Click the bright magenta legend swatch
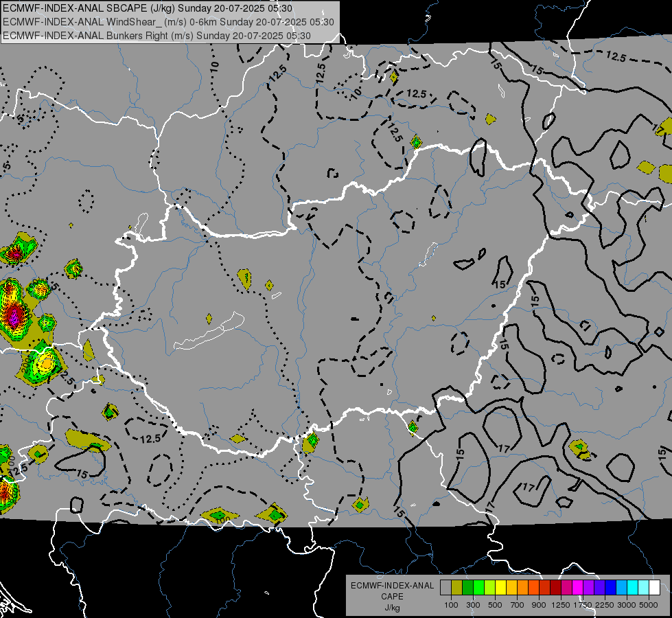Image resolution: width=672 pixels, height=618 pixels. tap(578, 587)
